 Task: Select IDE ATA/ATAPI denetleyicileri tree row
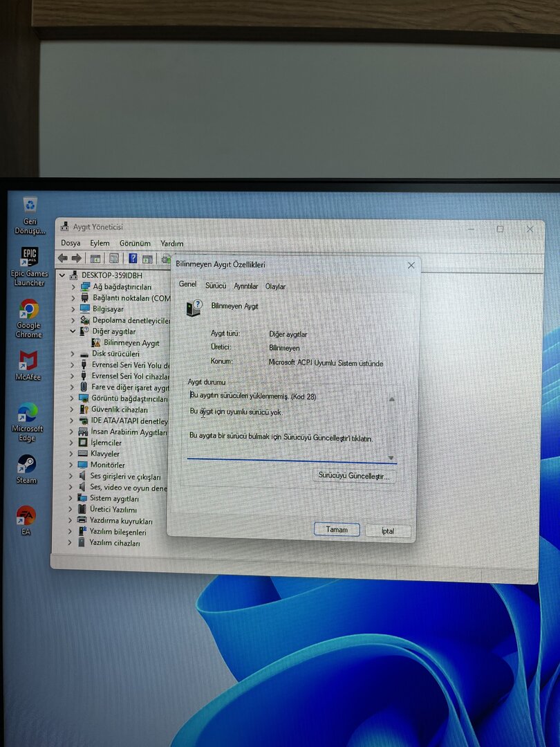(x=129, y=421)
